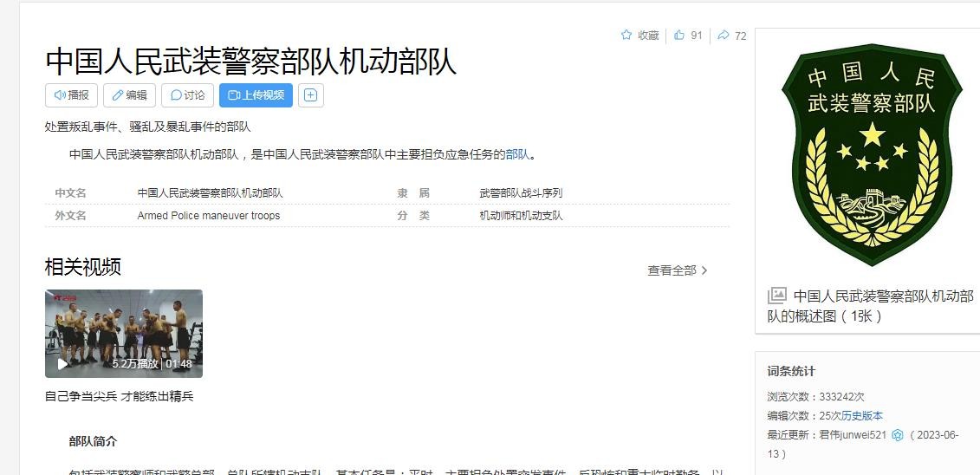Open the related video thumbnail

click(123, 333)
